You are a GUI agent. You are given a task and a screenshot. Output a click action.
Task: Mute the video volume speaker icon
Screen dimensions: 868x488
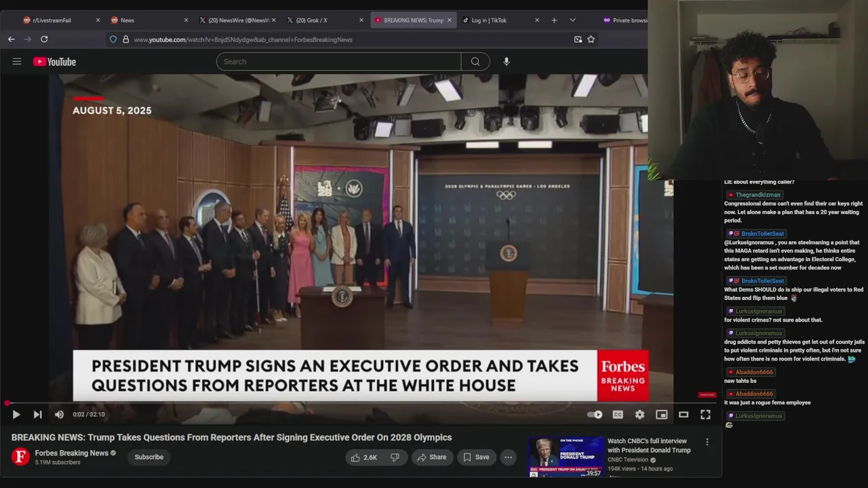click(x=59, y=415)
